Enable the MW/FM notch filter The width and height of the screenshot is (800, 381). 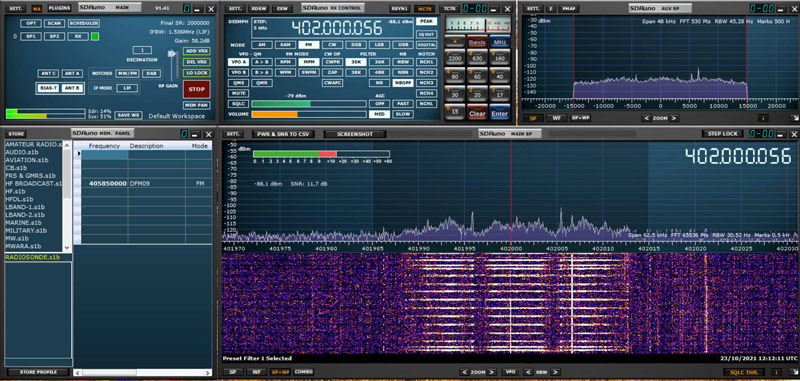click(x=127, y=73)
